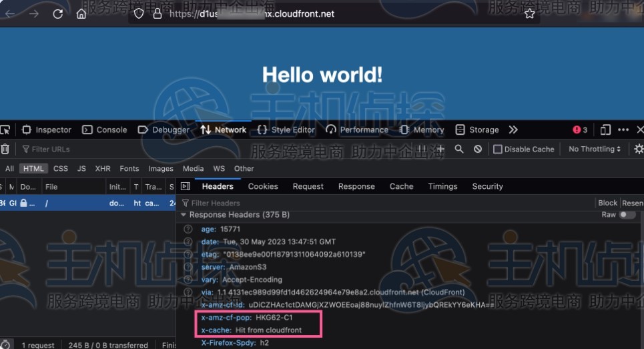The image size is (644, 349).
Task: Switch to the Memory tab
Action: point(421,129)
